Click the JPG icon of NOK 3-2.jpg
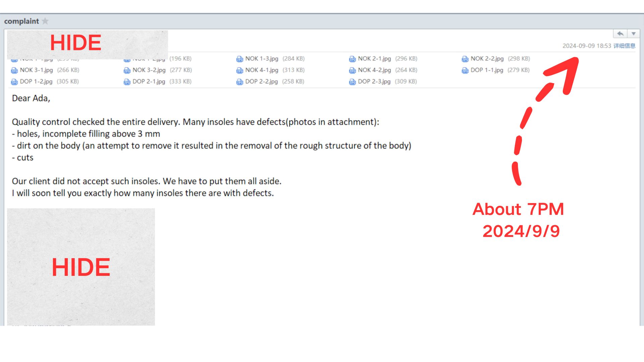This screenshot has height=362, width=644. click(127, 70)
